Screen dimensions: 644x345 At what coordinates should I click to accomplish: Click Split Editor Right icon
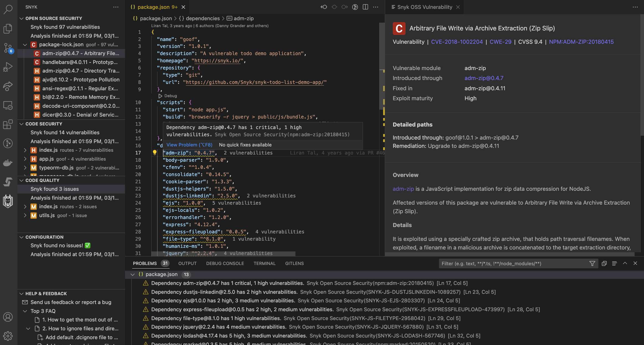pyautogui.click(x=365, y=7)
